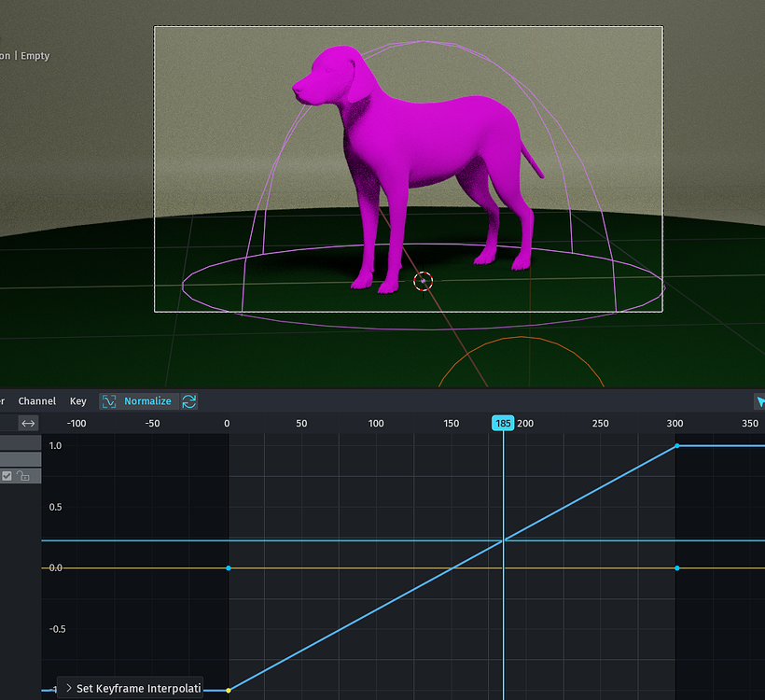Click the double-arrow swap icon beside the ruler
765x700 pixels.
point(28,423)
